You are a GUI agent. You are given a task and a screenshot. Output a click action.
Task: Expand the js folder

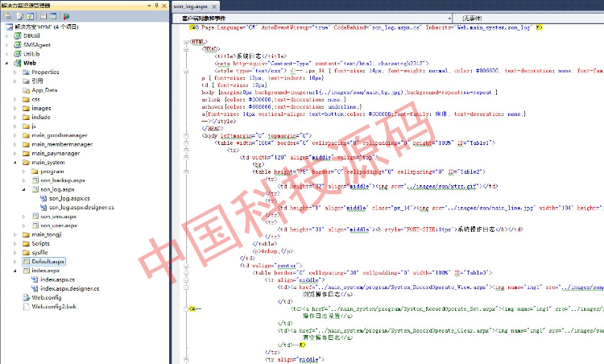coord(15,126)
